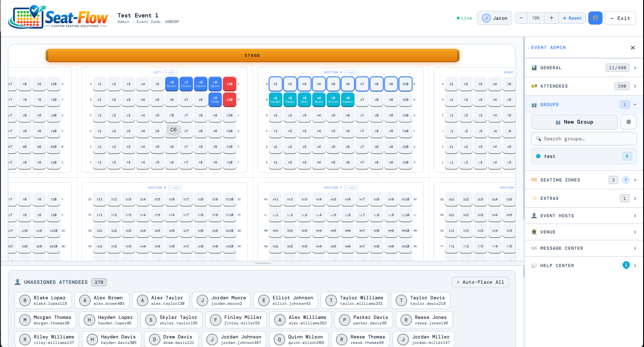Image resolution: width=644 pixels, height=347 pixels.
Task: Select reserved seat M1 in Section 3
Action: coord(275,83)
